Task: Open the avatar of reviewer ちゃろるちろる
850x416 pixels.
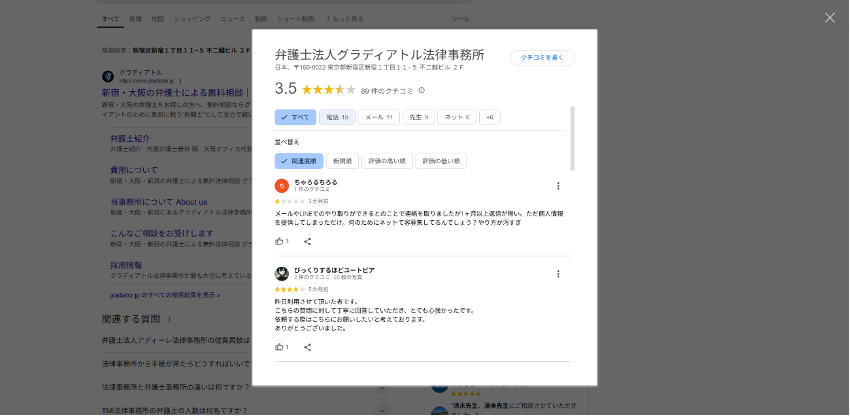Action: [x=281, y=185]
